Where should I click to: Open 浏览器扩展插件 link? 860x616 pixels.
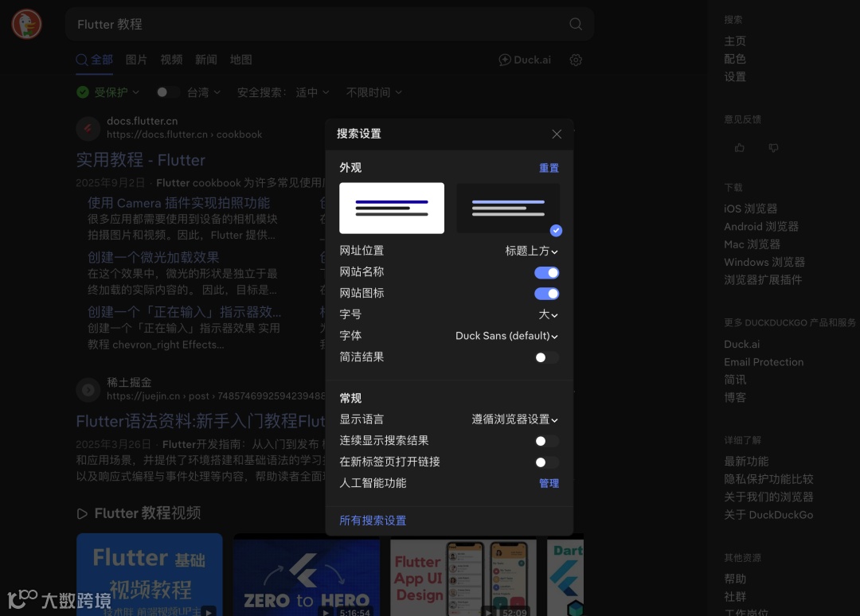763,280
